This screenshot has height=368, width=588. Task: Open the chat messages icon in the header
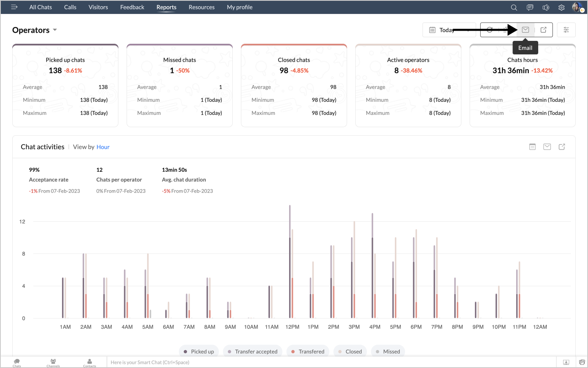[x=530, y=7]
